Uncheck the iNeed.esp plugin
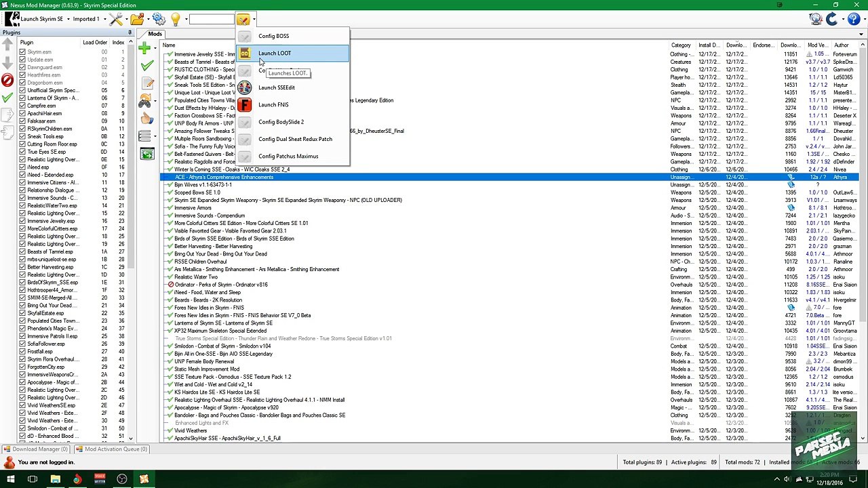Screen dimensions: 868x488 coord(22,167)
